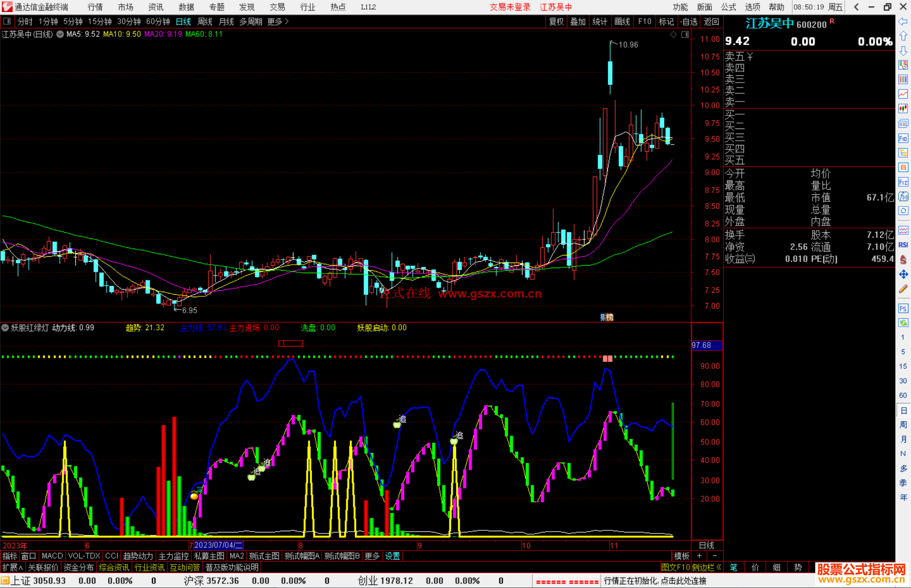Click the back arrow icon in right sidebar
Screen dimensions: 911x588
(x=903, y=21)
